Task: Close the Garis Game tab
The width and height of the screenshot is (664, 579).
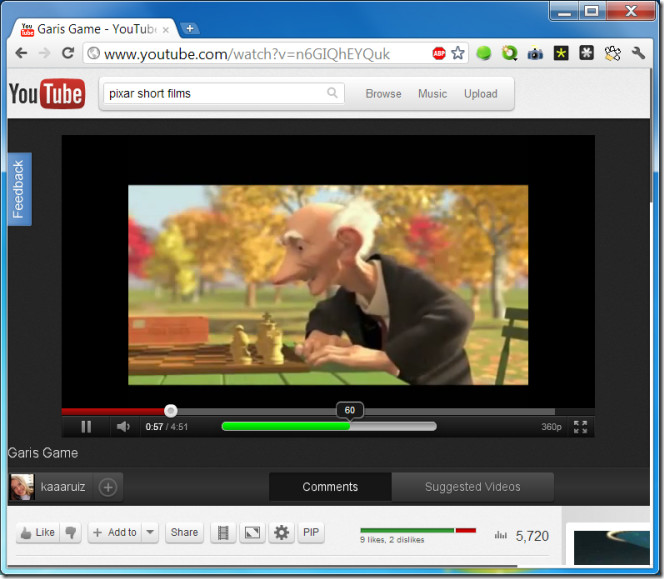Action: tap(166, 30)
